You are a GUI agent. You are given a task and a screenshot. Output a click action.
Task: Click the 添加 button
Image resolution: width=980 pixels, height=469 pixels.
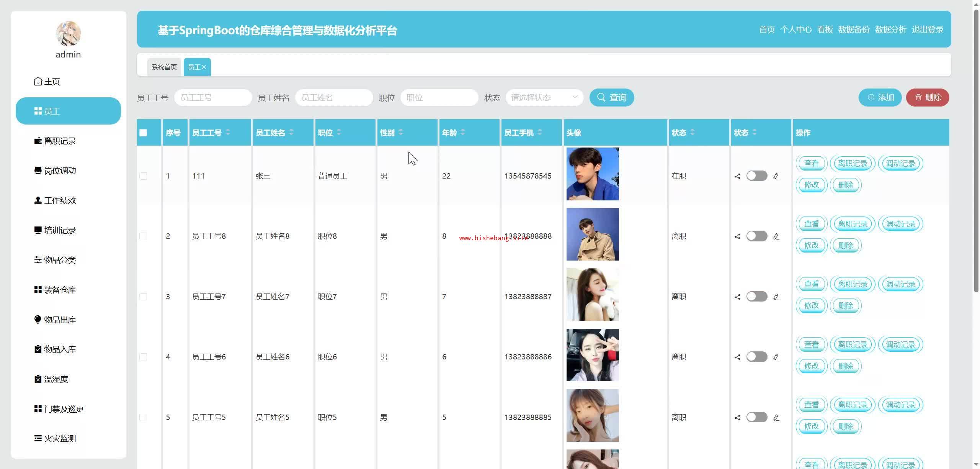click(x=880, y=97)
